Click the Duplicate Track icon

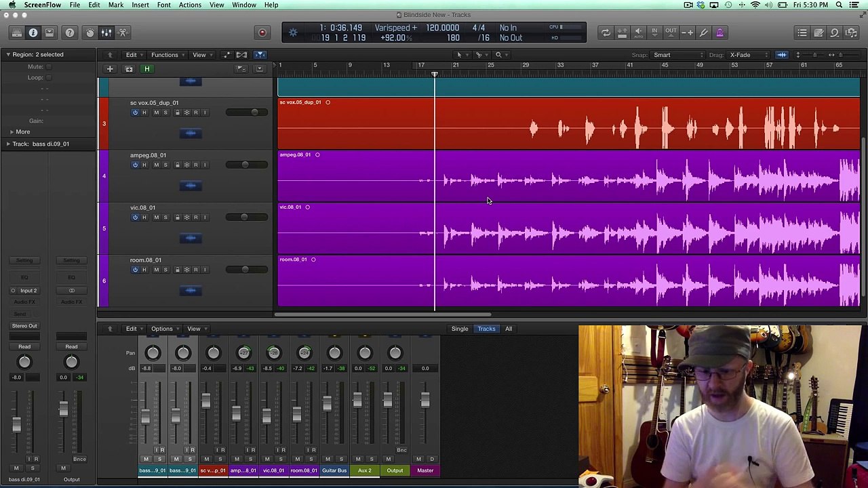(129, 68)
